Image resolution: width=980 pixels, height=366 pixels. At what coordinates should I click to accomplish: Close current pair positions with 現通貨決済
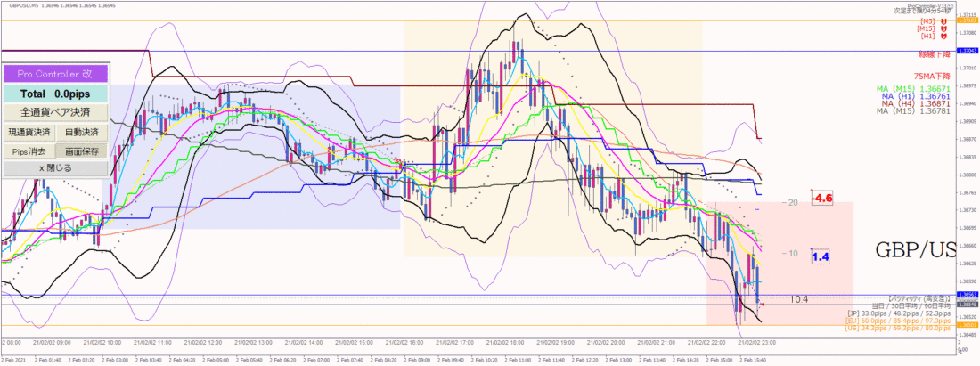point(29,133)
